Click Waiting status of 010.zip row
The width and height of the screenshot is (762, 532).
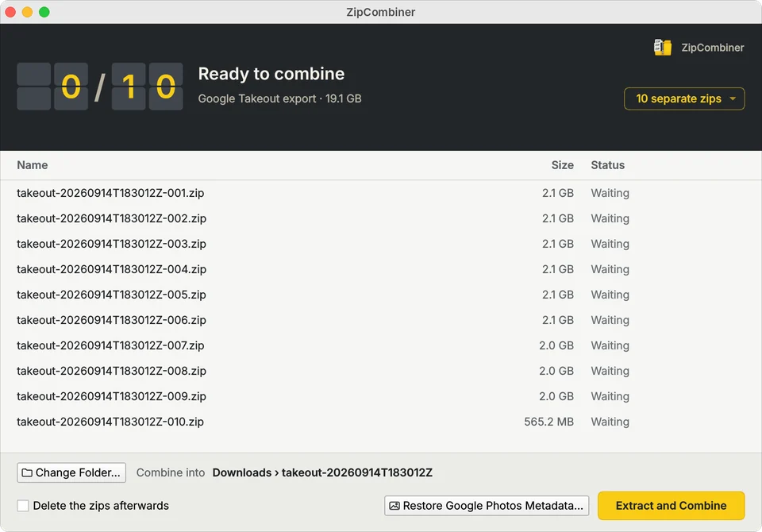pyautogui.click(x=610, y=422)
